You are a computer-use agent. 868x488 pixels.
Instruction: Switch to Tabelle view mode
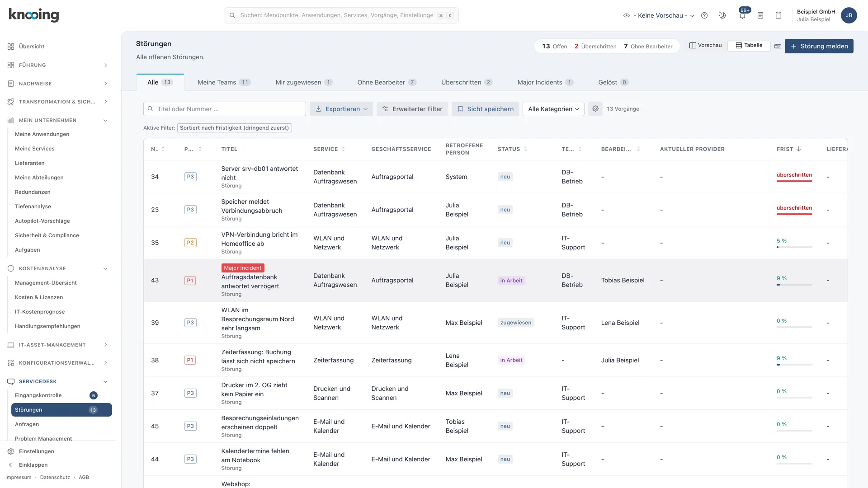click(x=749, y=45)
